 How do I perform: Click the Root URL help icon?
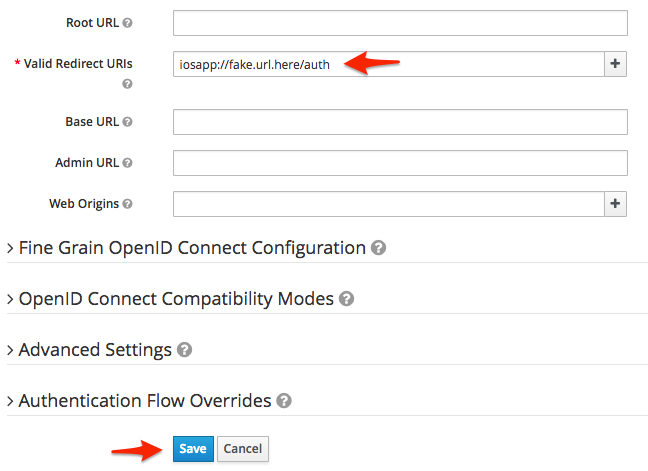tap(128, 23)
